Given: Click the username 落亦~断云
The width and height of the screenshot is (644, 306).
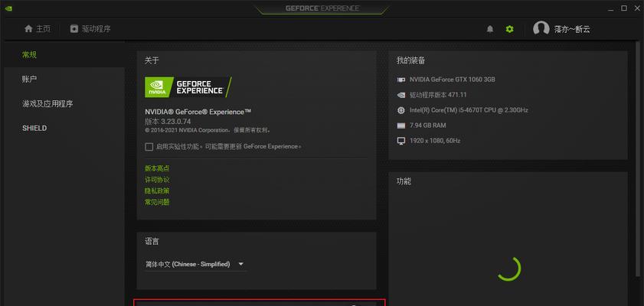Looking at the screenshot, I should click(x=572, y=29).
